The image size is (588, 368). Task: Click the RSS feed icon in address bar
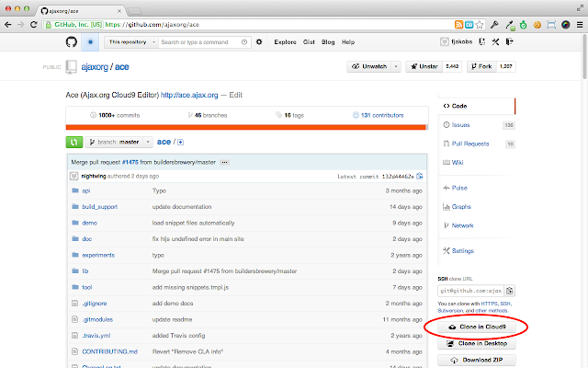(x=458, y=25)
